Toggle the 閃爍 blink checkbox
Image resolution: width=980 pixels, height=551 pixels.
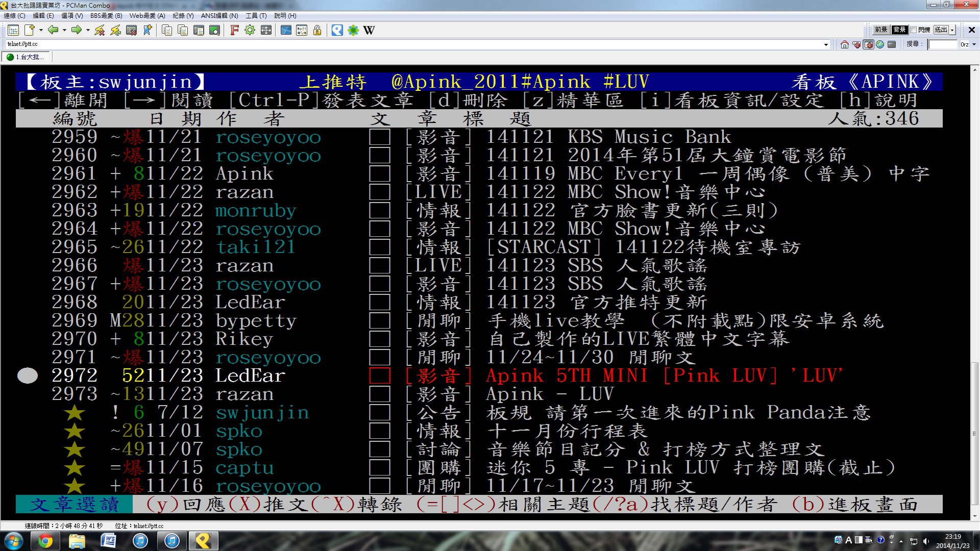tap(914, 30)
